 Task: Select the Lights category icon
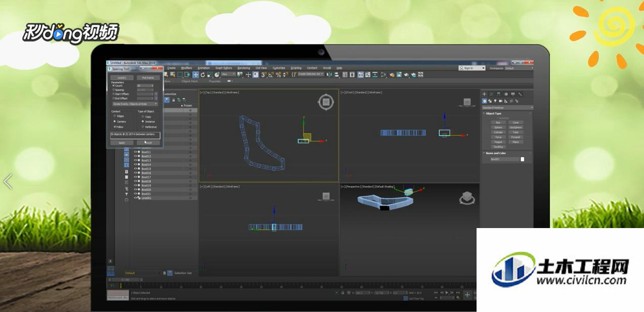(x=495, y=101)
